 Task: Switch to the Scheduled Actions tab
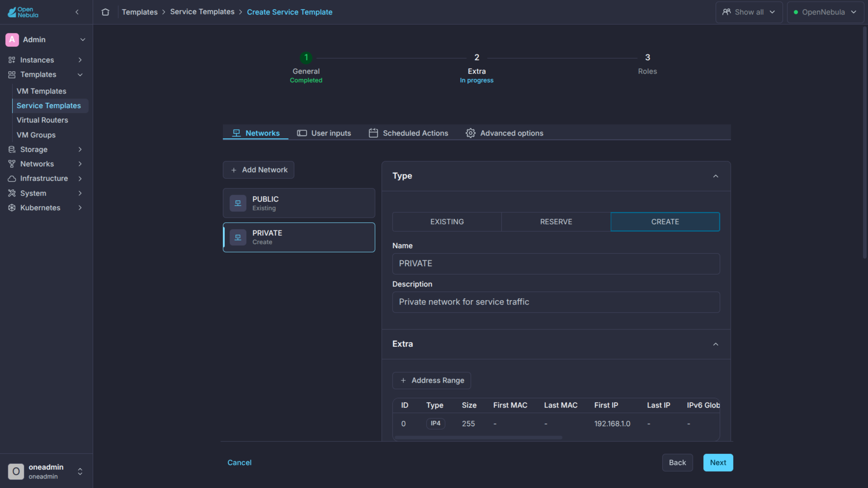tap(408, 133)
